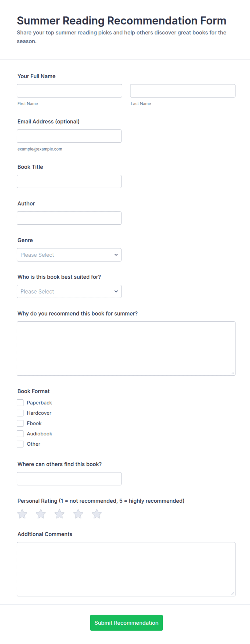This screenshot has width=250, height=644.
Task: Submit Recommendation with the green button
Action: pyautogui.click(x=126, y=622)
